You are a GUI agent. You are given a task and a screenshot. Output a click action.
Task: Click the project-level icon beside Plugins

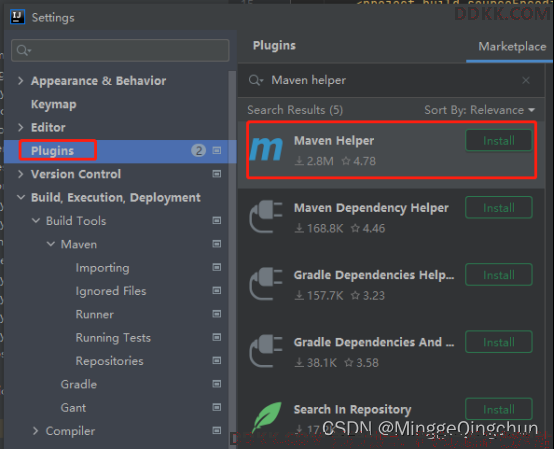tap(217, 150)
